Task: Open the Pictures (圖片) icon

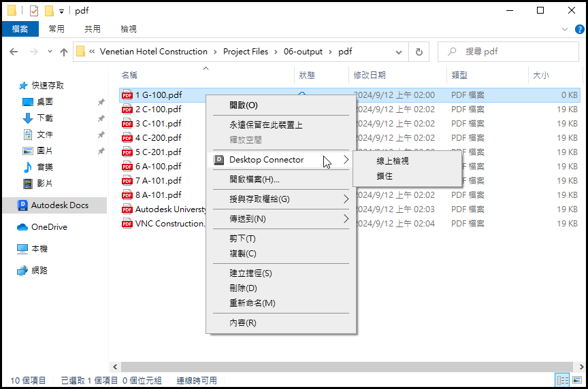Action: (x=28, y=151)
